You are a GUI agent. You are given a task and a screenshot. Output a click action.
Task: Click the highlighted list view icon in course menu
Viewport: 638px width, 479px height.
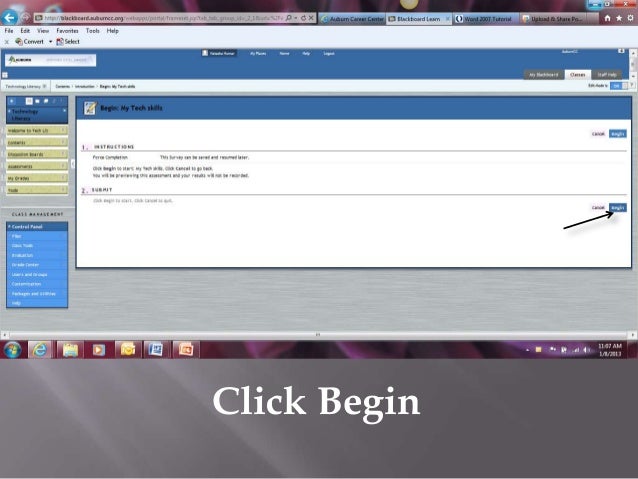coord(29,101)
